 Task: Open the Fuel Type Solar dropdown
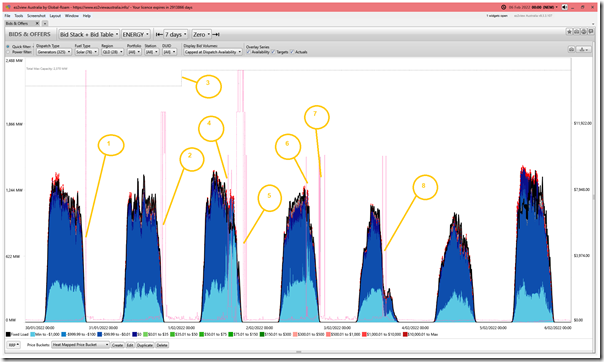[x=87, y=52]
